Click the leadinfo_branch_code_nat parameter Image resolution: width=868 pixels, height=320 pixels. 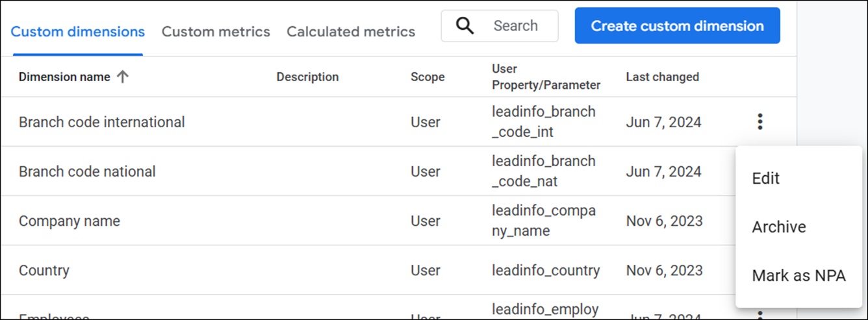pos(543,171)
